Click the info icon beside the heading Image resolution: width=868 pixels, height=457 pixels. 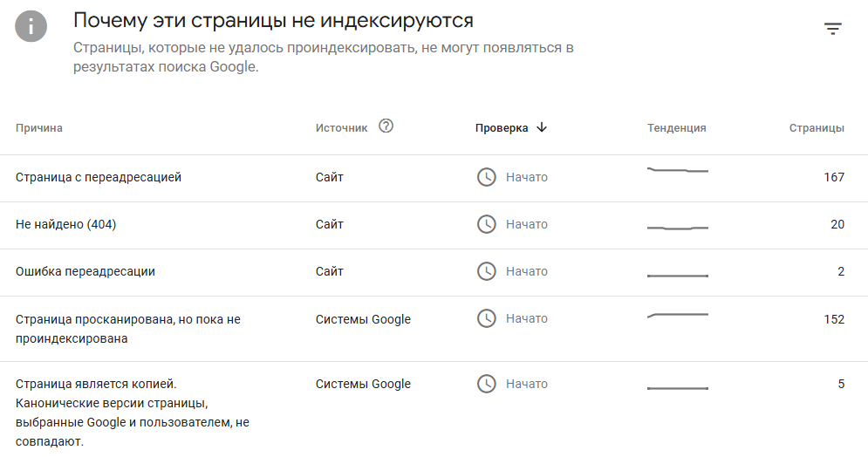pyautogui.click(x=31, y=26)
